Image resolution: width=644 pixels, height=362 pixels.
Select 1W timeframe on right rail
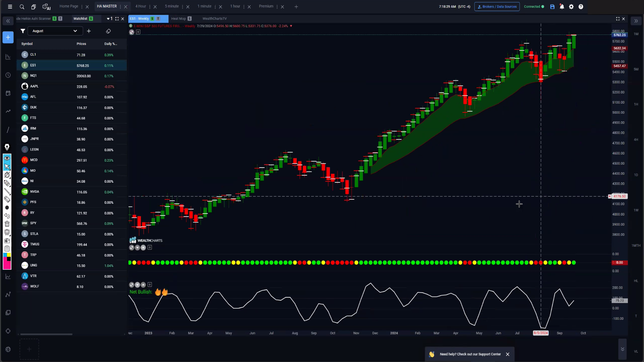[636, 210]
